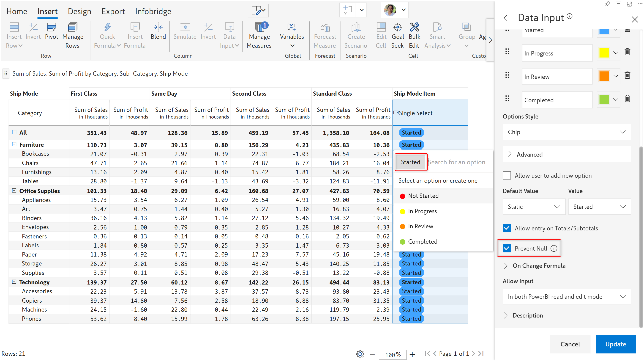Uncheck the Prevent Null checkbox

[x=507, y=248]
